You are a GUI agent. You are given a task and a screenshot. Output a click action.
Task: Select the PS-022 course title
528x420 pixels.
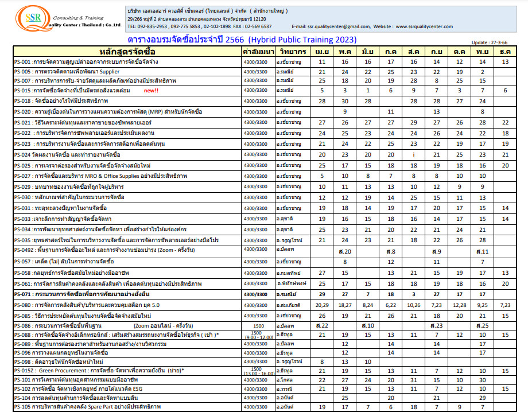(84, 133)
